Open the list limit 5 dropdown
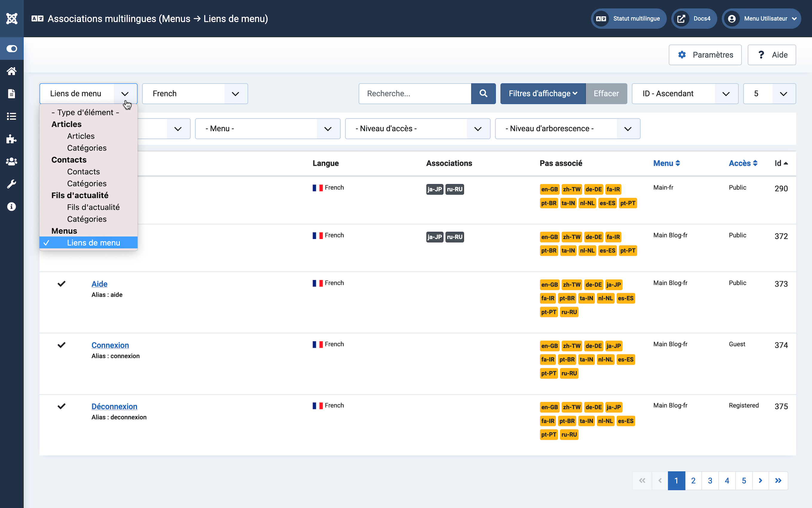This screenshot has width=812, height=508. click(769, 94)
